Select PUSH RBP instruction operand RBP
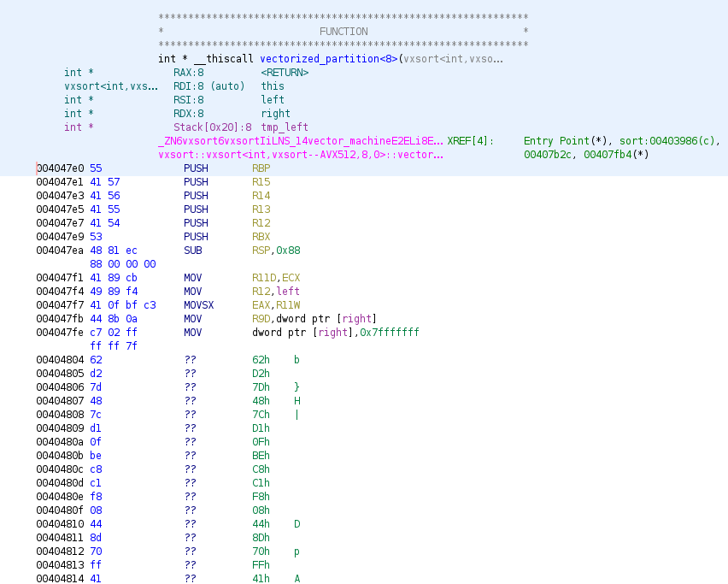728x584 pixels. click(261, 168)
